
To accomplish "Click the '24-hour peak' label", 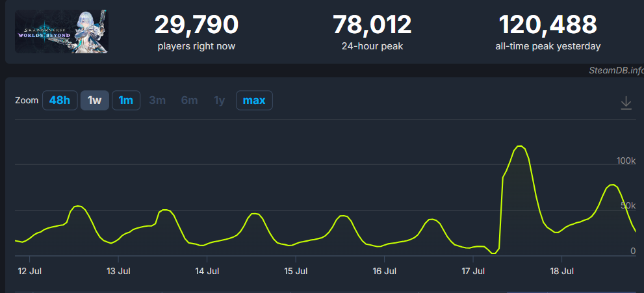I will point(372,46).
